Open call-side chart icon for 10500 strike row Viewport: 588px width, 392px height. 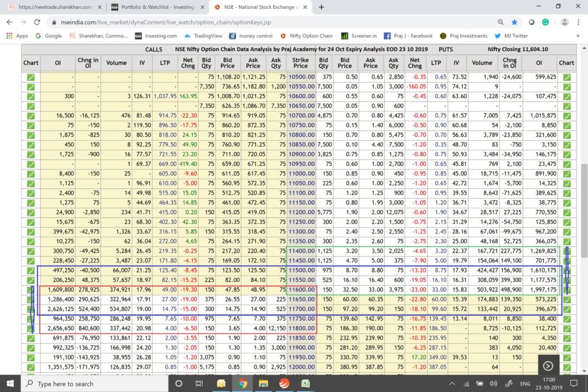(30, 77)
